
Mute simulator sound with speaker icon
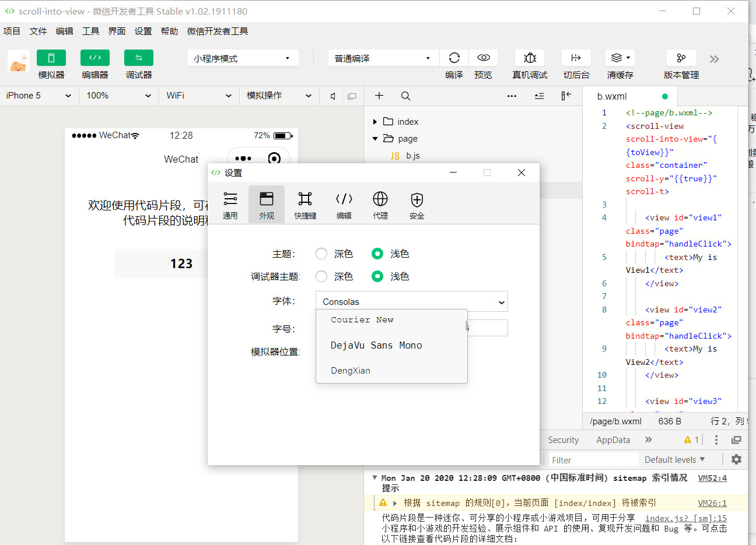[332, 96]
